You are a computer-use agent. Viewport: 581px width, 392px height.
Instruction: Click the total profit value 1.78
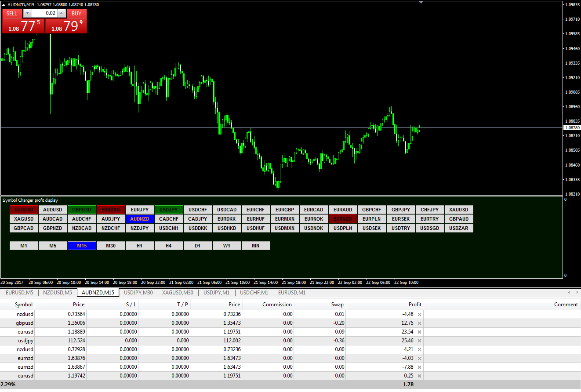408,385
